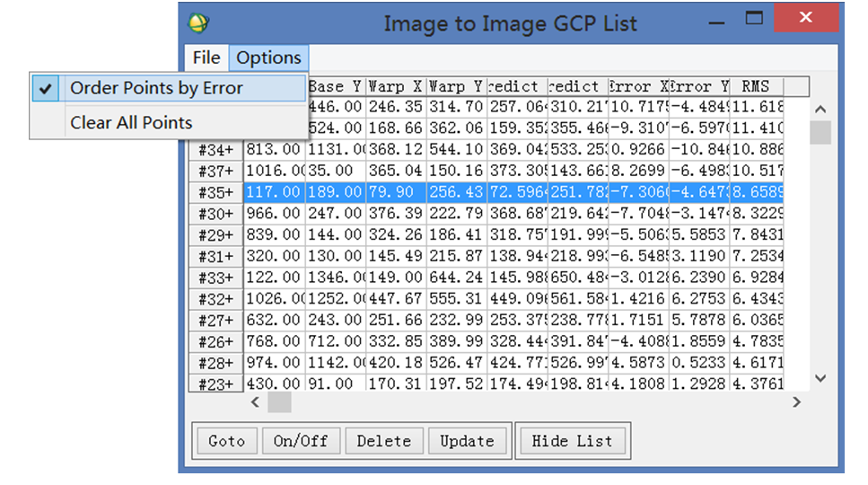Click Warp X cell 324.26
The height and width of the screenshot is (485, 868).
point(396,234)
